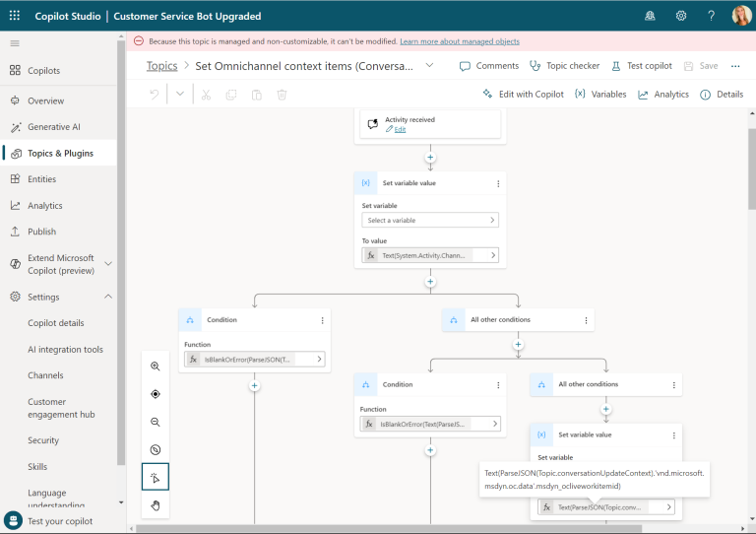Click the Test your copilot button
Viewport: 756px width, 534px height.
point(59,521)
